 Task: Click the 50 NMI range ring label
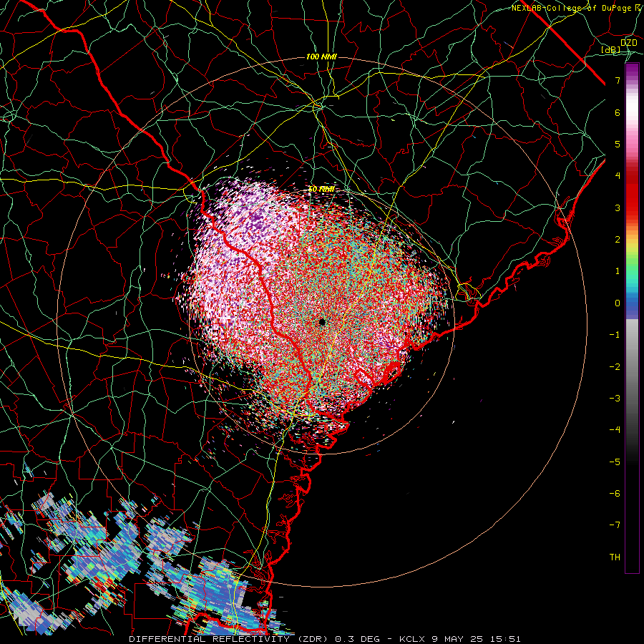(321, 190)
